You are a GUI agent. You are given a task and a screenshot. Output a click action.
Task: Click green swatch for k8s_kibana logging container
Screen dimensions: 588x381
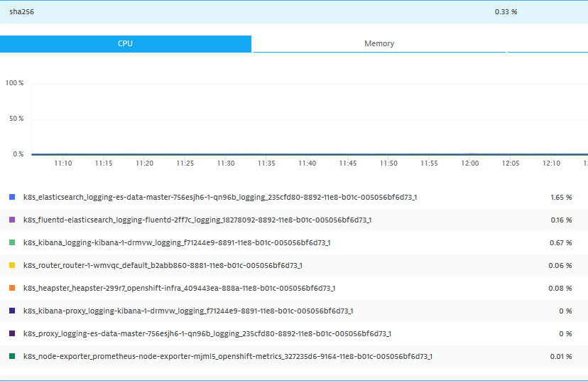(x=12, y=242)
